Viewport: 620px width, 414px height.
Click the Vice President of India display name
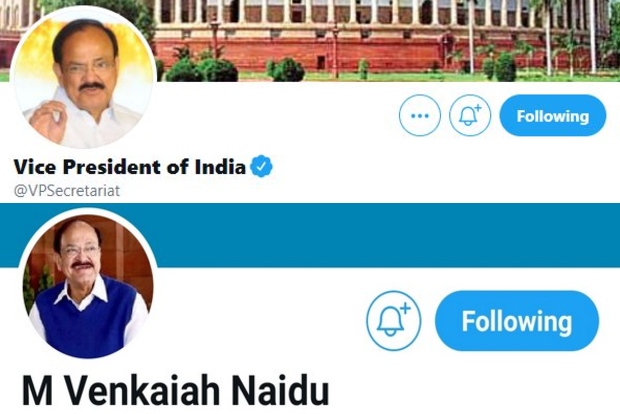(x=130, y=166)
